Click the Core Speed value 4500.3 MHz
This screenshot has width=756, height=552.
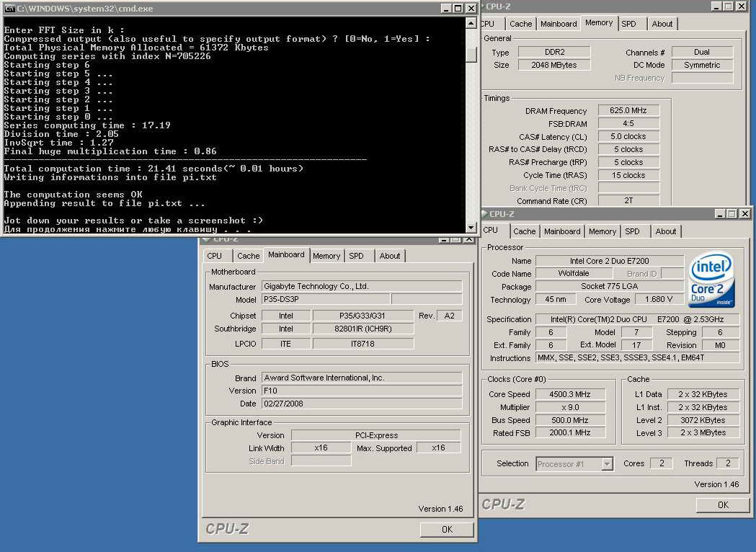coord(570,394)
